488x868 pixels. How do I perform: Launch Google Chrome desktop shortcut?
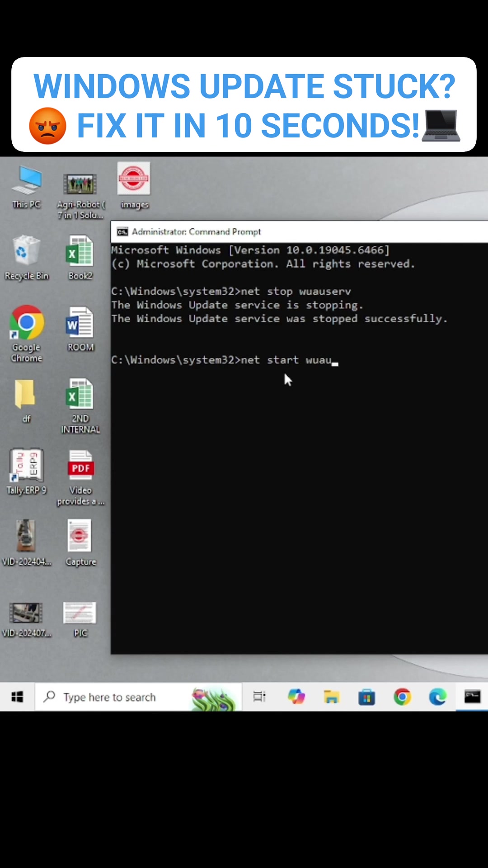[27, 334]
